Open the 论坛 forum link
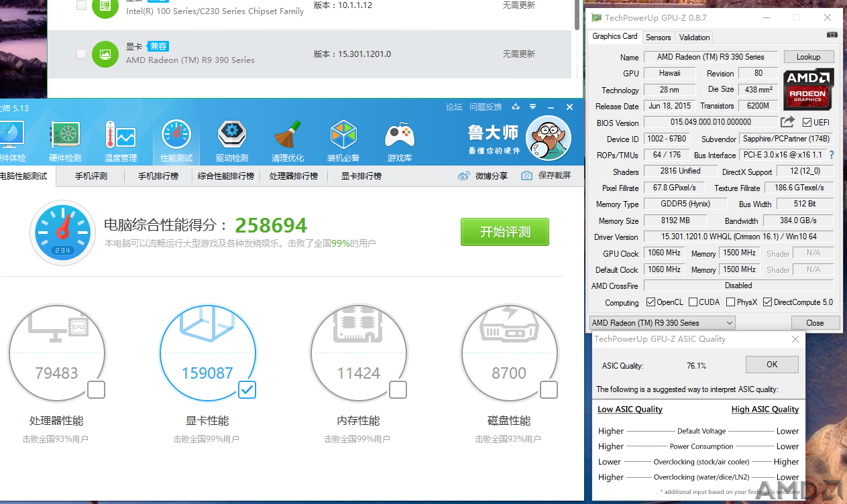The image size is (847, 504). point(454,107)
